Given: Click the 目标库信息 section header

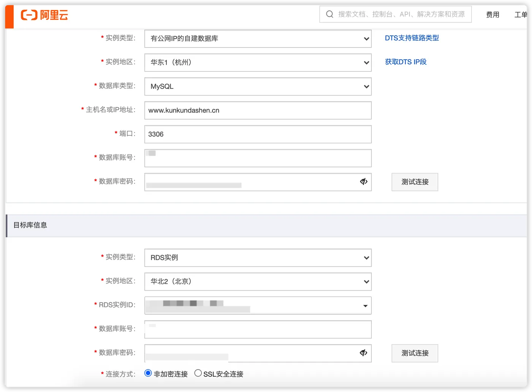Looking at the screenshot, I should tap(266, 225).
